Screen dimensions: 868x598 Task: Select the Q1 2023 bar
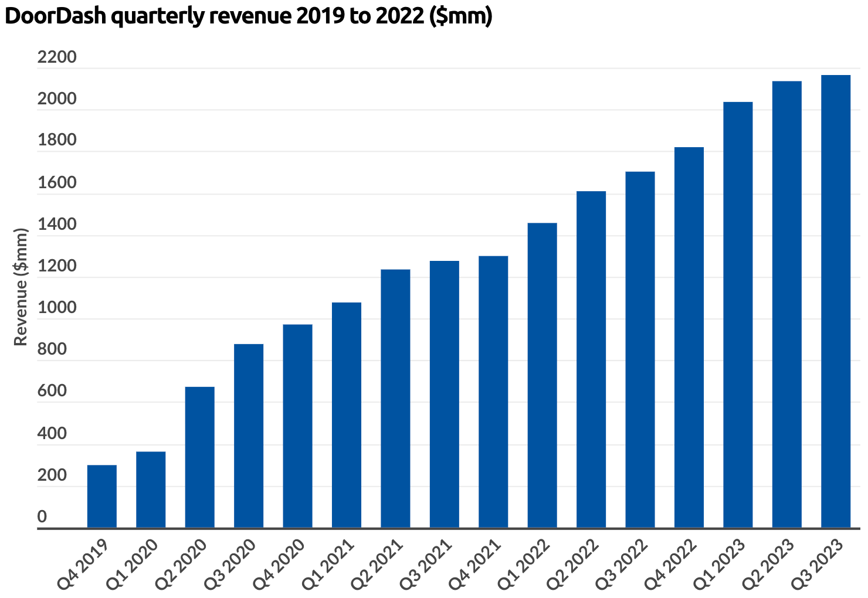[x=738, y=315]
